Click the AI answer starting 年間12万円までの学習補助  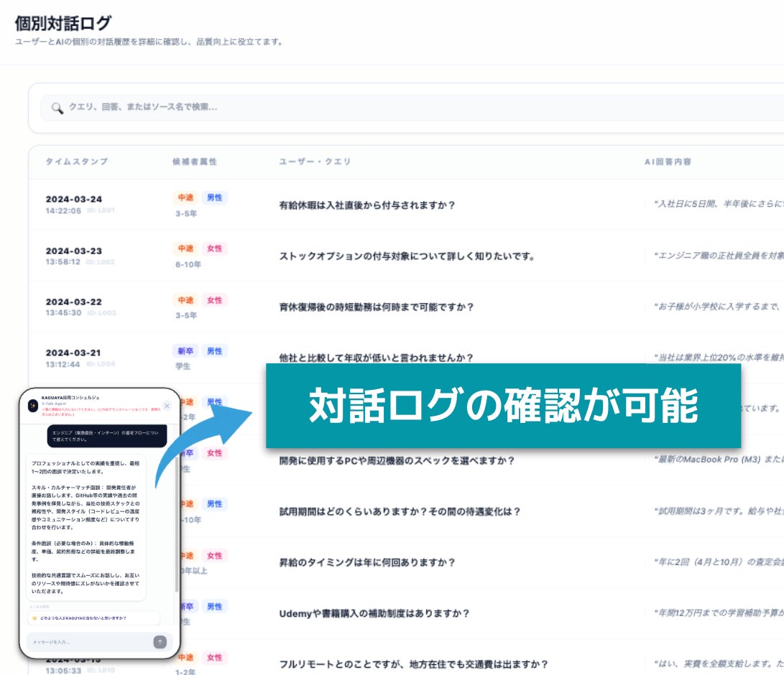719,613
